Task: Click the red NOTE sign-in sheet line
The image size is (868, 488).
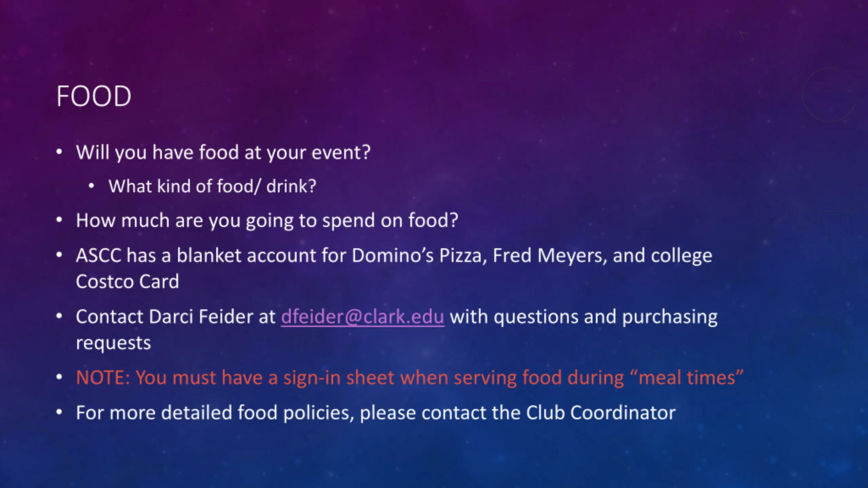Action: click(410, 378)
